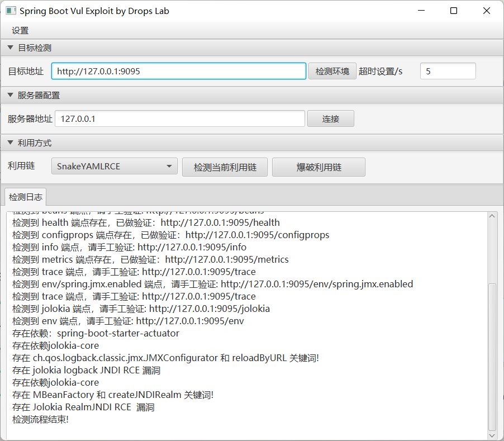This screenshot has height=441, width=504.
Task: Open the SnakeYAMLRCE exploit chain dropdown
Action: 114,166
